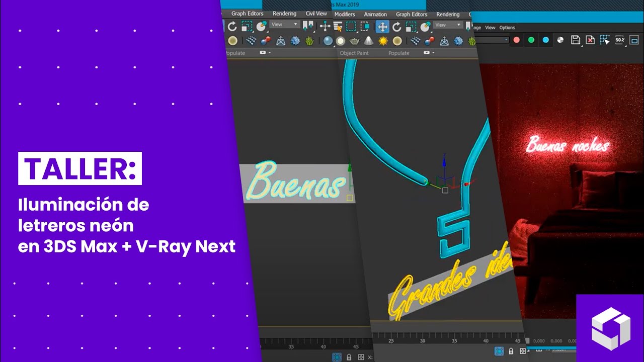Switch to Object Paint ribbon tab

pyautogui.click(x=354, y=53)
